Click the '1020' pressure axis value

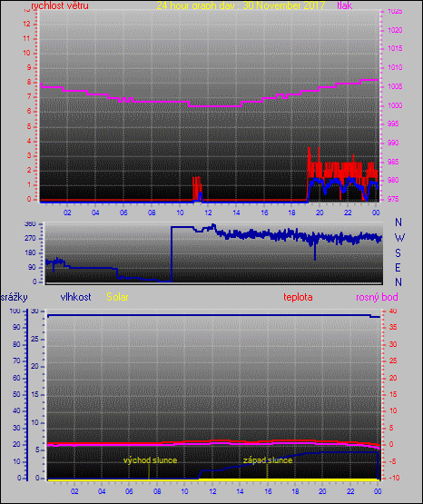(x=395, y=30)
